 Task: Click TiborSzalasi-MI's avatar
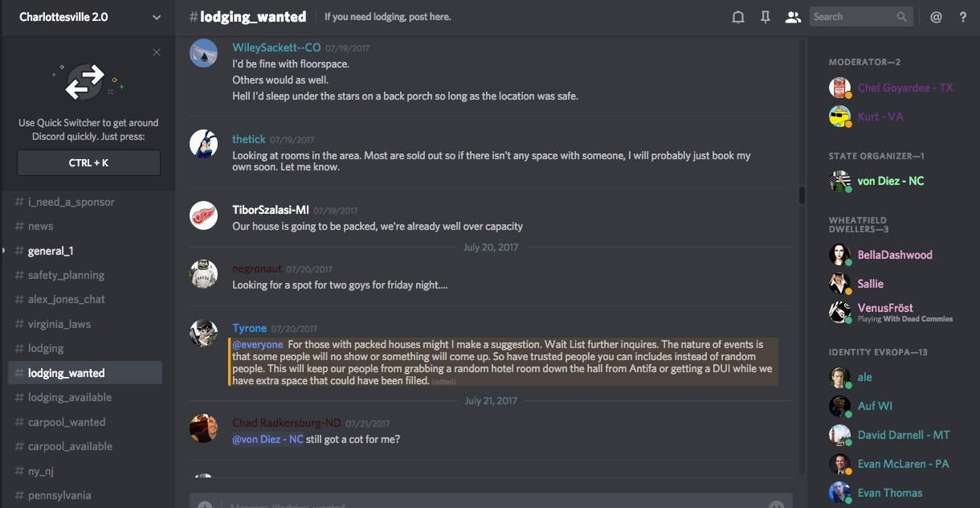coord(203,215)
